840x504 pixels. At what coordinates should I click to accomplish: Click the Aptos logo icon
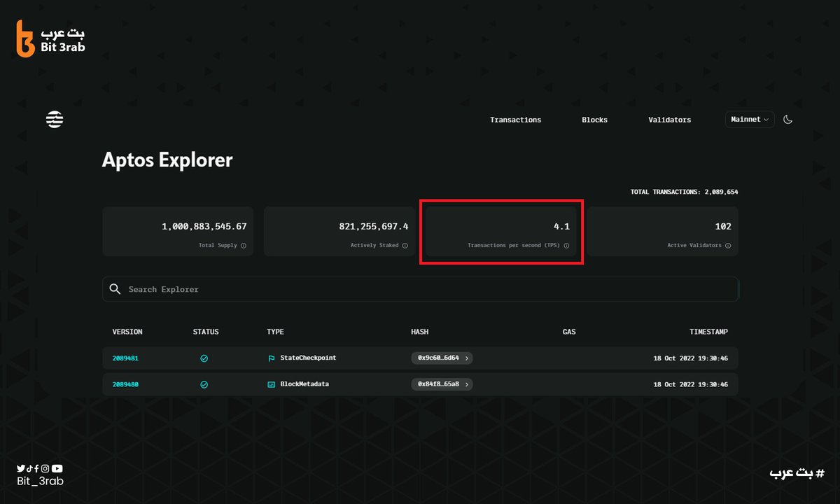55,120
